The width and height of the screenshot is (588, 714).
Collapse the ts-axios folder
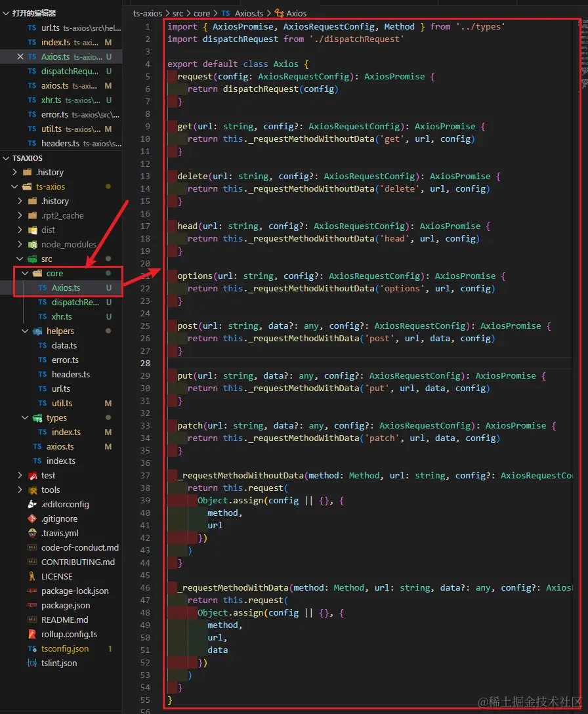[14, 186]
